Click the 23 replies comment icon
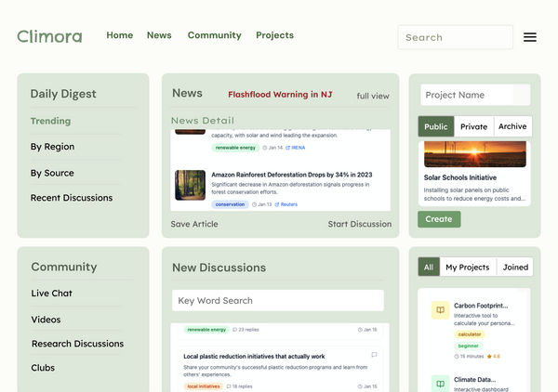The width and height of the screenshot is (558, 392). click(235, 330)
